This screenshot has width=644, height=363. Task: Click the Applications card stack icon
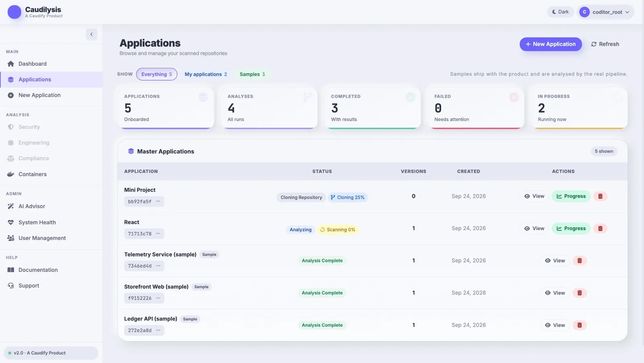point(203,97)
